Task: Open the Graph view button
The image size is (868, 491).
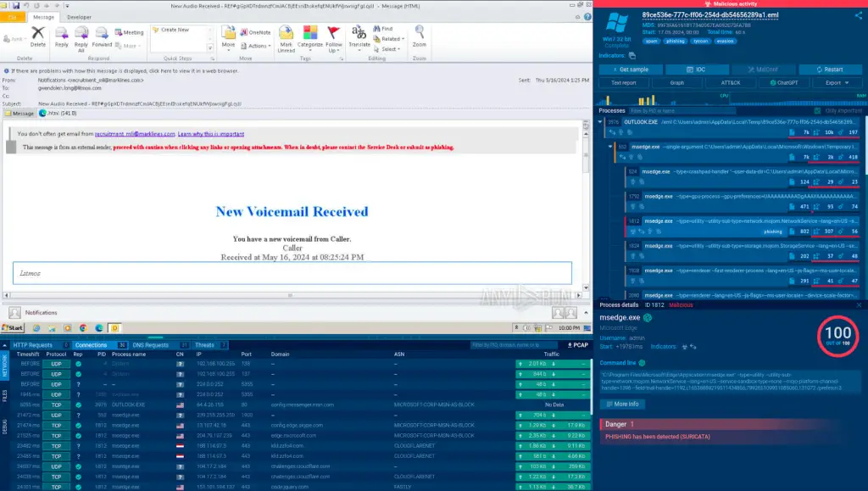Action: [677, 82]
